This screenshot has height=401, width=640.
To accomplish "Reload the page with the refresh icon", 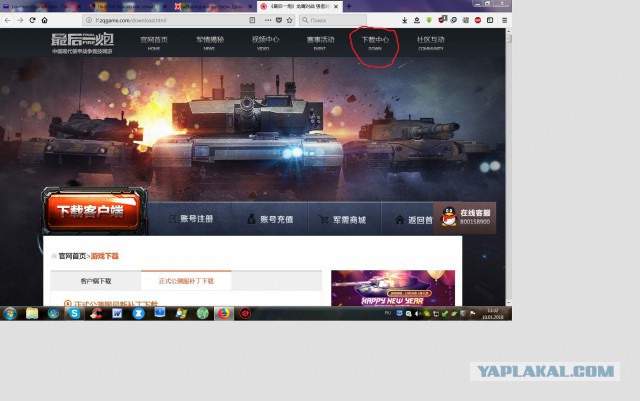I will (32, 20).
